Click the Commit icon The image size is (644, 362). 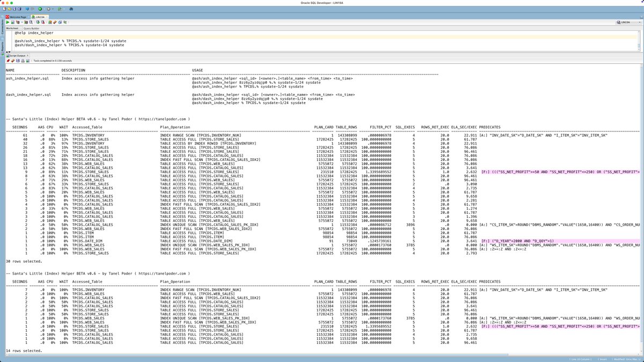click(38, 22)
